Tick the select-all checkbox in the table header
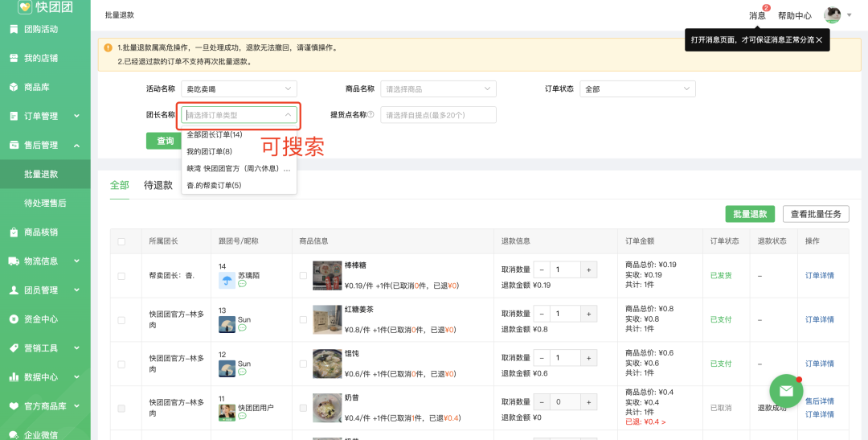Screen dimensions: 868x440 pyautogui.click(x=121, y=241)
